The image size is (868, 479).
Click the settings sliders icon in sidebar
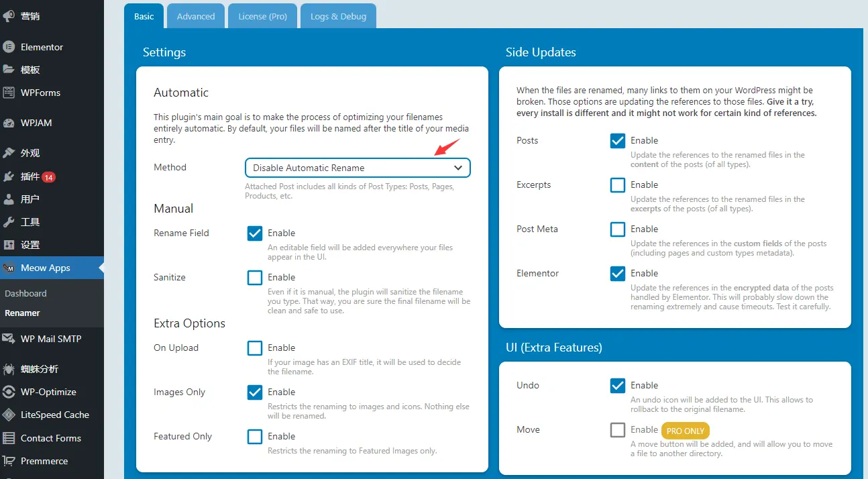pos(9,245)
